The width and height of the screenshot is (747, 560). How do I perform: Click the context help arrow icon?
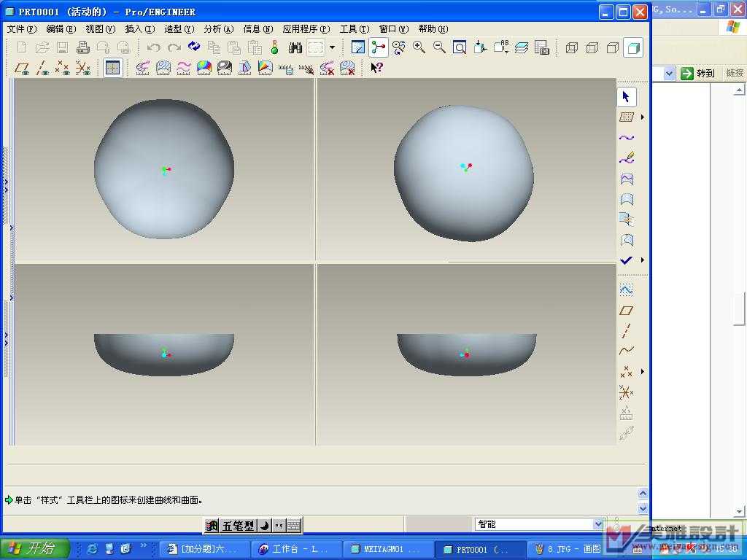click(x=376, y=68)
